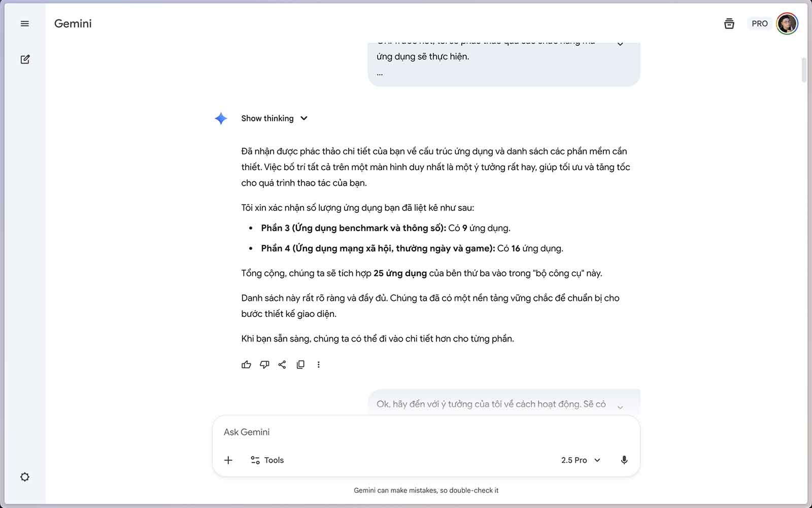Open the profile account avatar
Viewport: 812px width, 508px height.
(x=787, y=24)
